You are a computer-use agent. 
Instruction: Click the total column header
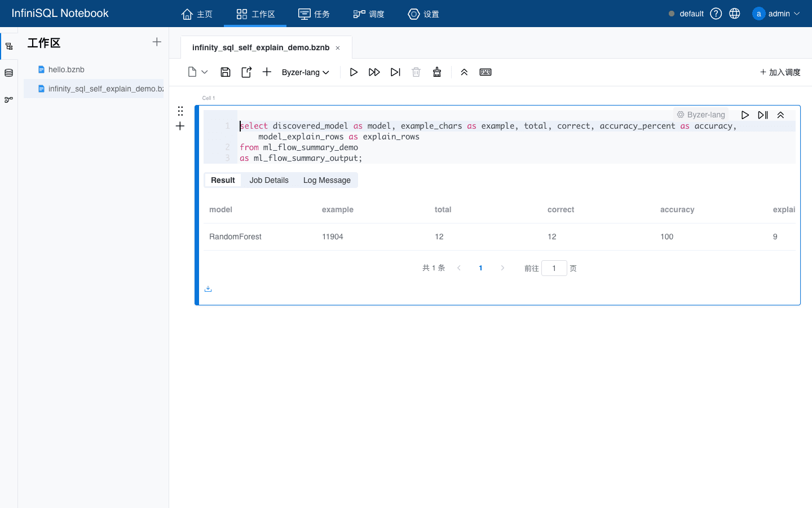pos(443,209)
